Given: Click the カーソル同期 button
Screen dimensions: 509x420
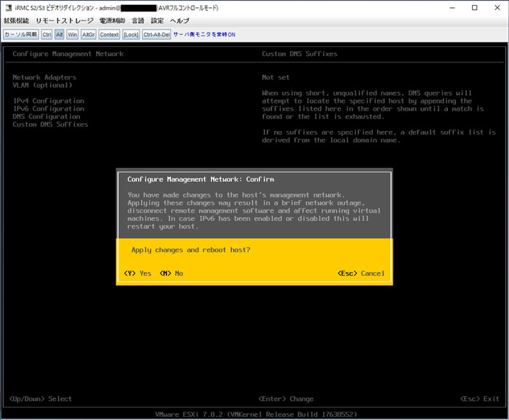Looking at the screenshot, I should tap(21, 35).
